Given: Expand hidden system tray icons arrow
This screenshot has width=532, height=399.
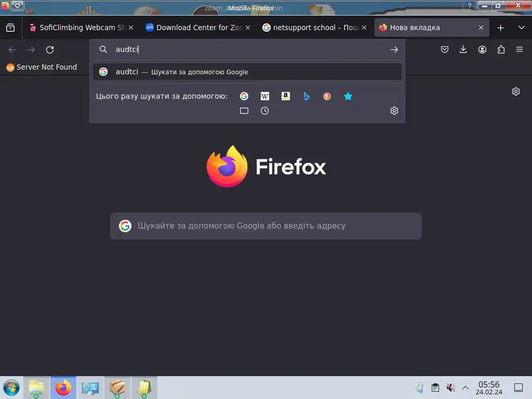Looking at the screenshot, I should point(465,388).
